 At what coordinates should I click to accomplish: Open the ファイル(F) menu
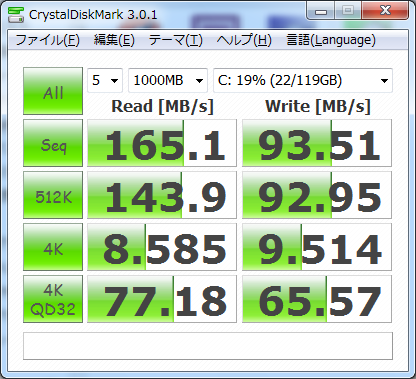(x=47, y=40)
